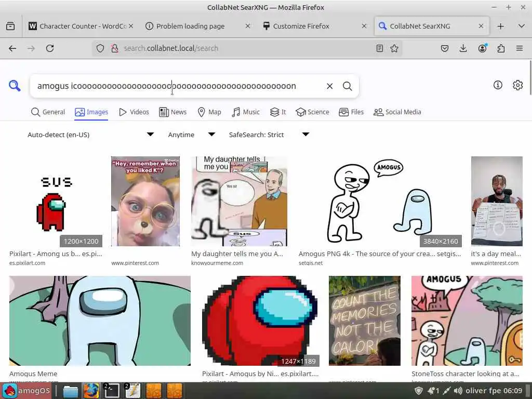The image size is (532, 399).
Task: Open the My daughter tells me meme thumbnail
Action: (x=239, y=202)
